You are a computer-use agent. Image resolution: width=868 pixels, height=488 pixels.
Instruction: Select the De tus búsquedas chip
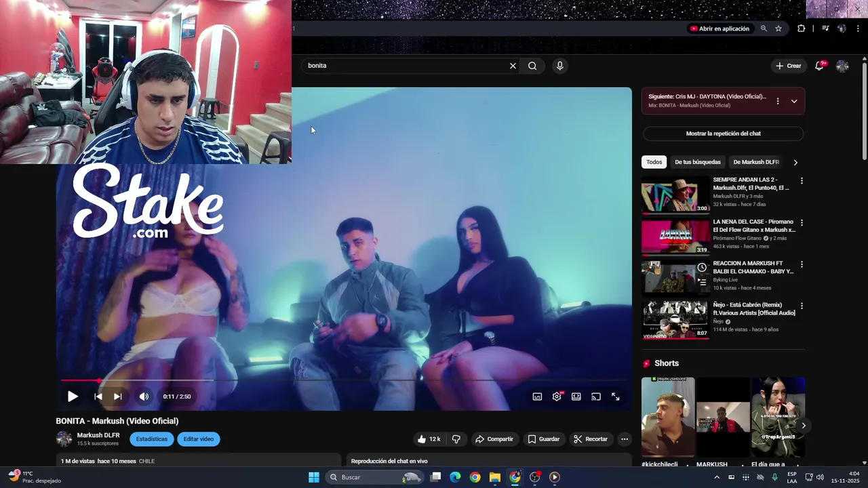pos(697,162)
